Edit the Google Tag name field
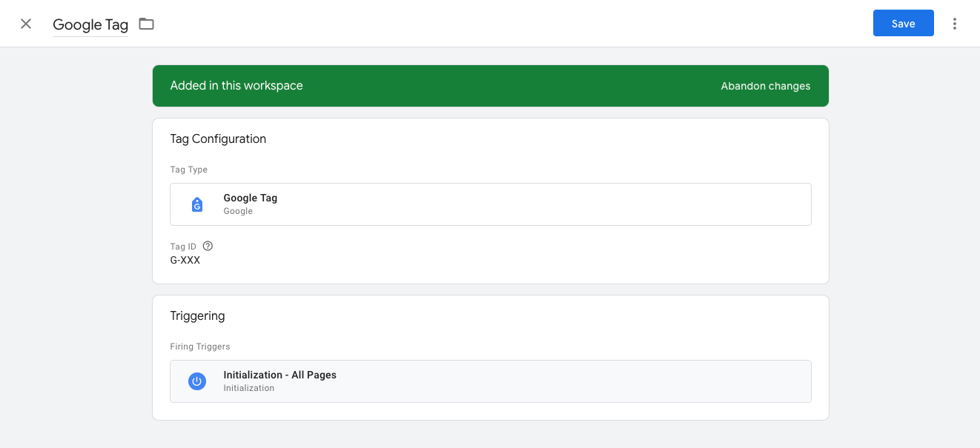Viewport: 980px width, 448px height. (x=90, y=24)
